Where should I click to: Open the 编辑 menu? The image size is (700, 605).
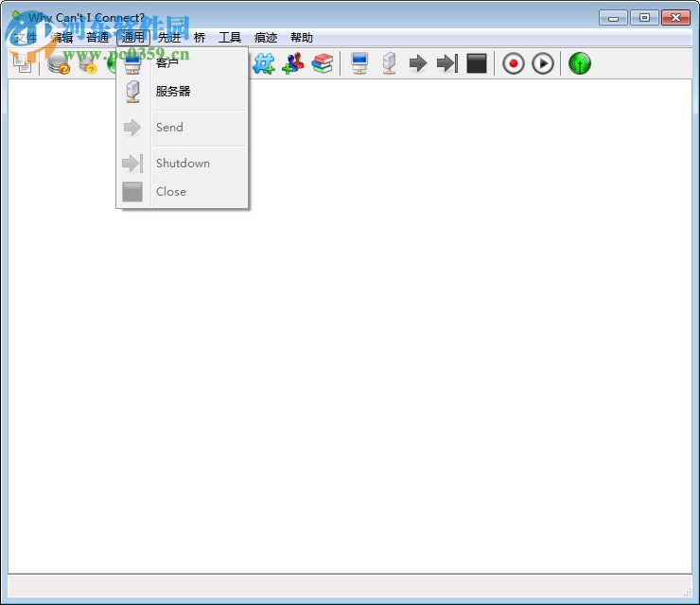pyautogui.click(x=61, y=38)
